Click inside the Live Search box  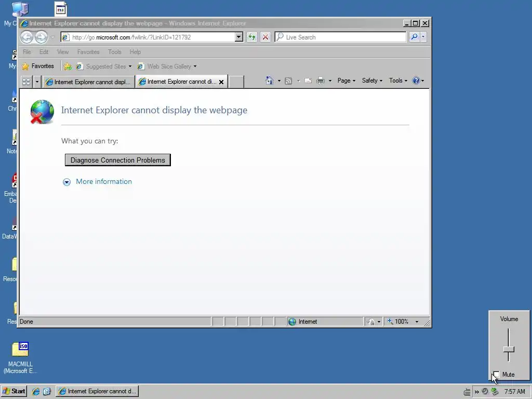[340, 37]
